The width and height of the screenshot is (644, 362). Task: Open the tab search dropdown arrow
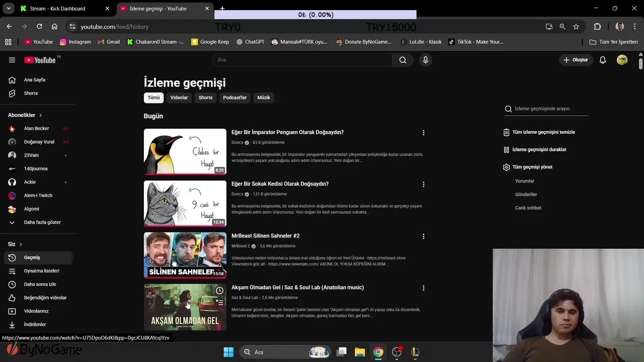coord(9,9)
